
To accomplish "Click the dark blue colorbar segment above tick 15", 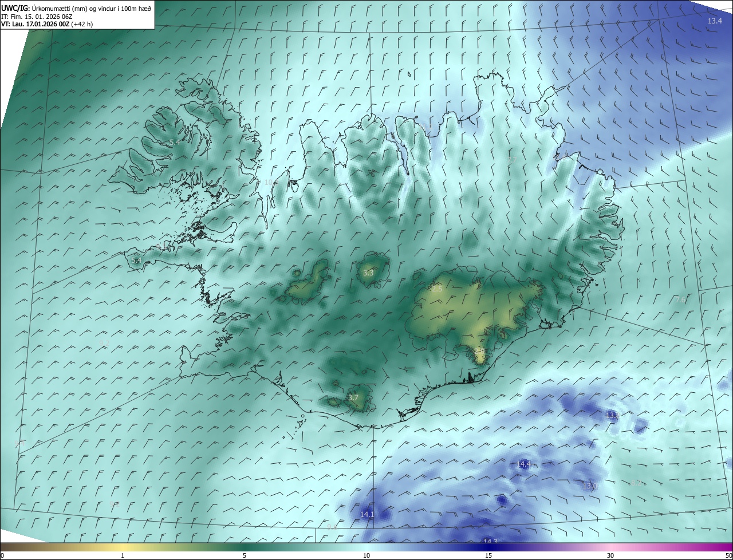I will [x=488, y=547].
